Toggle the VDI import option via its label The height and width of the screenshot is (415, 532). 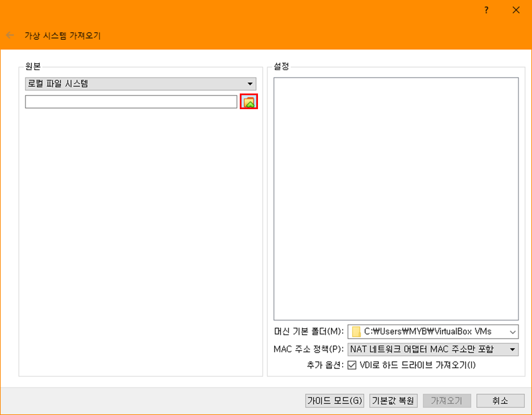(x=417, y=365)
